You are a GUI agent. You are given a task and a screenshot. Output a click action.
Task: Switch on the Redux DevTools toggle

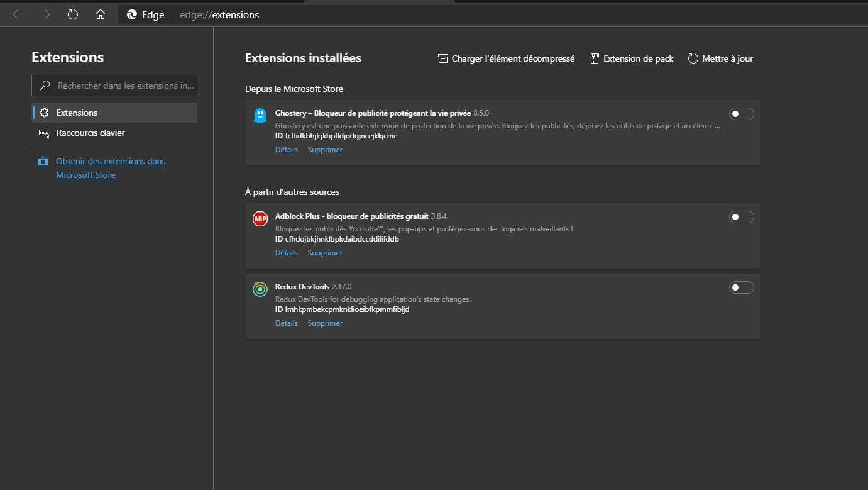pyautogui.click(x=741, y=287)
